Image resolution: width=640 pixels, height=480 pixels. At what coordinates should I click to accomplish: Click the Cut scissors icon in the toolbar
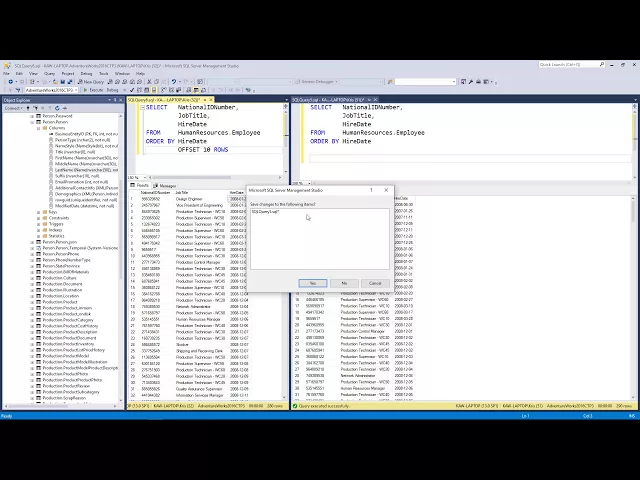[x=149, y=82]
